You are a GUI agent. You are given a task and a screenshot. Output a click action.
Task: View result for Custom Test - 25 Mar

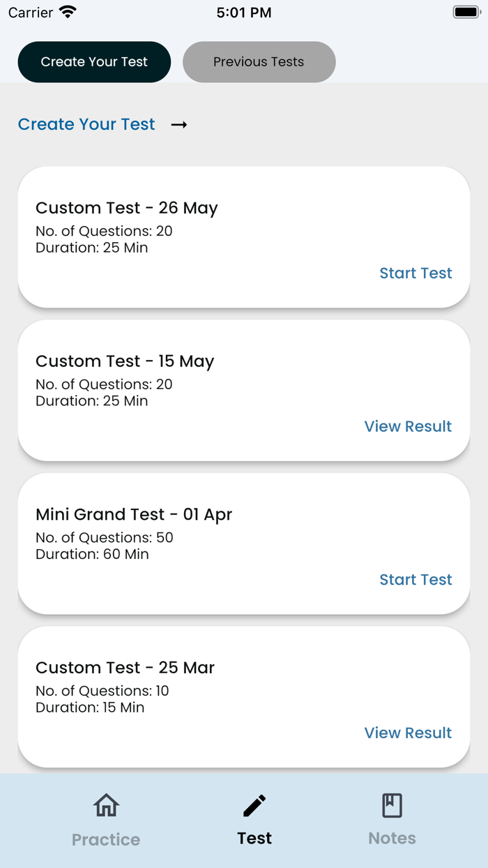[408, 733]
